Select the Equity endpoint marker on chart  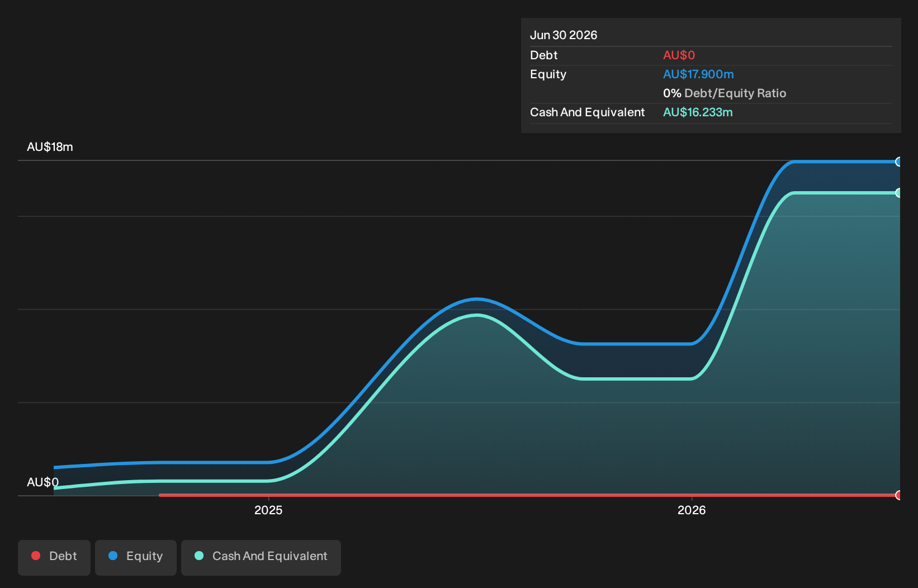click(898, 162)
